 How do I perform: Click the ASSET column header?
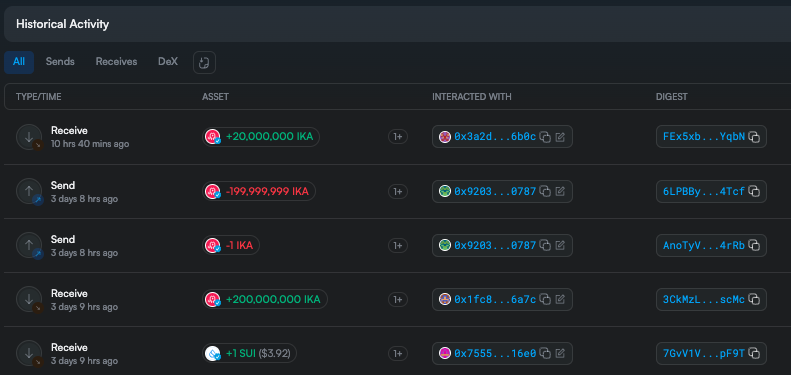tap(215, 96)
